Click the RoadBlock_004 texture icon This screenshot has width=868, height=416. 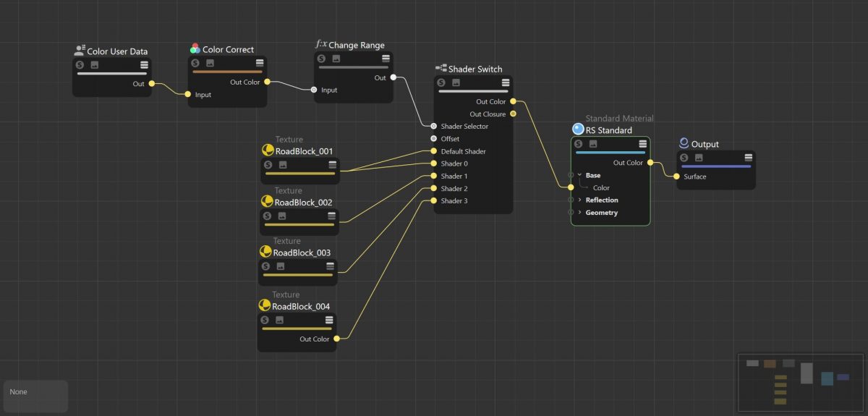(265, 306)
